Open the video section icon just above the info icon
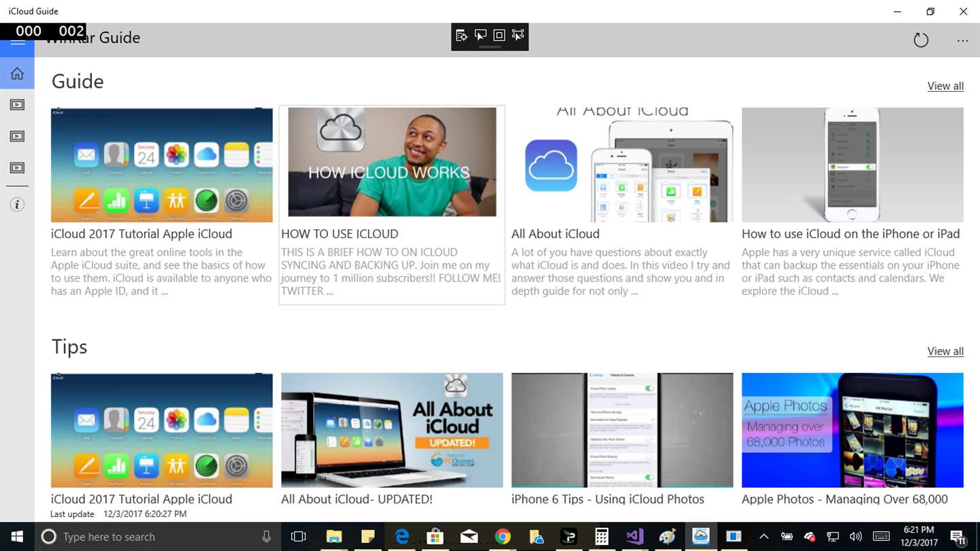This screenshot has width=980, height=551. (x=17, y=167)
